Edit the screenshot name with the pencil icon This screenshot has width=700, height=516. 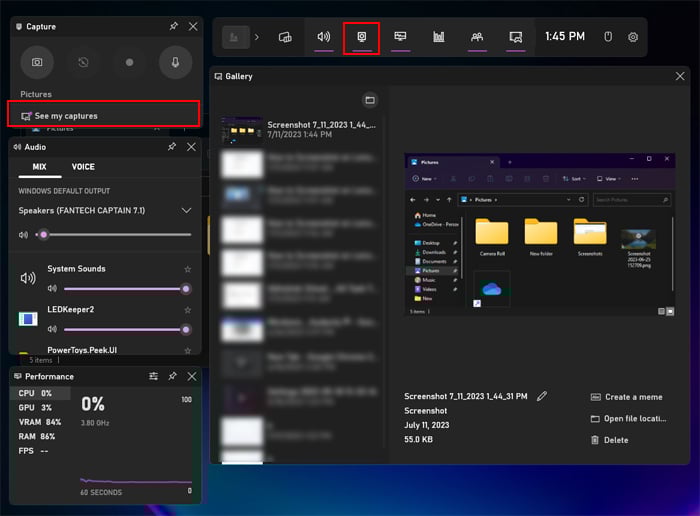(x=542, y=396)
